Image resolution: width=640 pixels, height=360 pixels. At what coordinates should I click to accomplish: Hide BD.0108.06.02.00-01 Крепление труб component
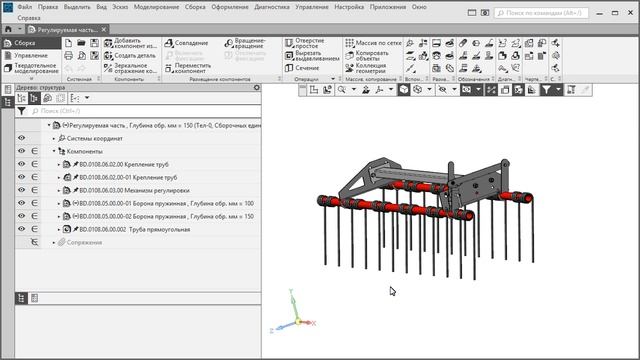[22, 178]
